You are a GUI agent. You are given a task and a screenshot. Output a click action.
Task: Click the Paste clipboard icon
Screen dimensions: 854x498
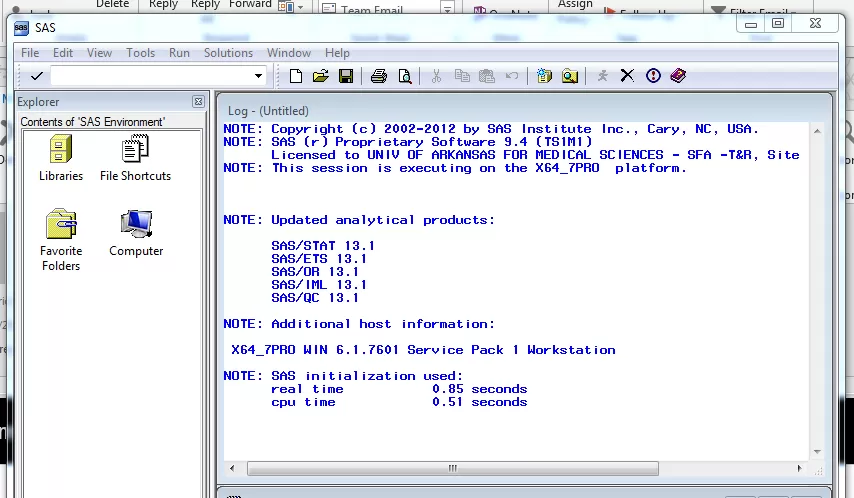(x=486, y=76)
